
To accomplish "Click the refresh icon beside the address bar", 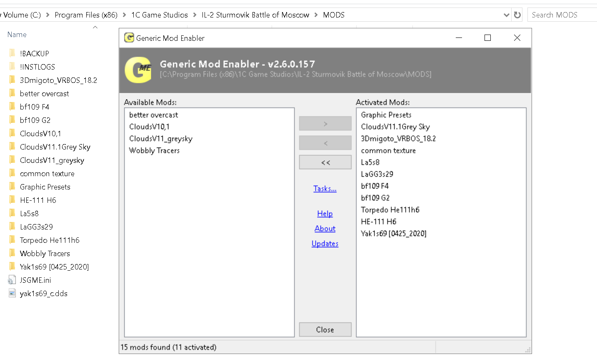I will (x=517, y=15).
